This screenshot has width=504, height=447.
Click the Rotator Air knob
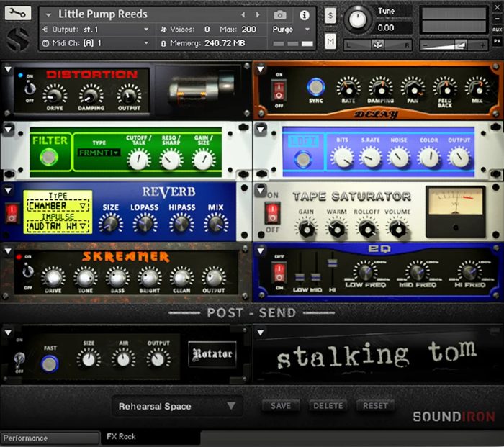pos(123,359)
